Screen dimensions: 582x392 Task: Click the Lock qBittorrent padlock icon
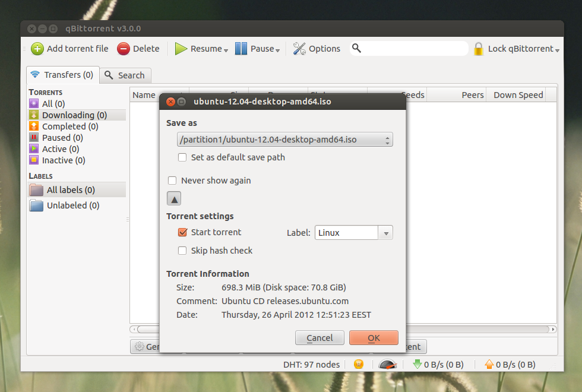click(x=478, y=48)
